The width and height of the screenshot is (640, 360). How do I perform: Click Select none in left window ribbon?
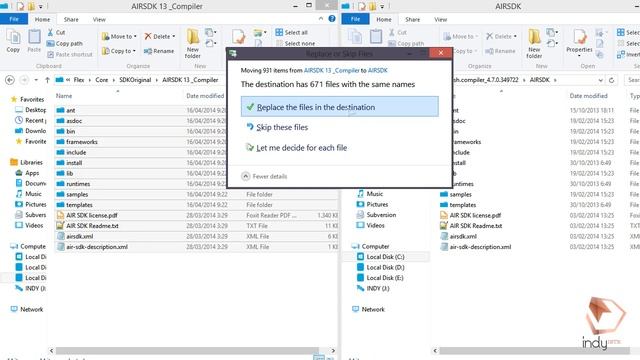[296, 43]
